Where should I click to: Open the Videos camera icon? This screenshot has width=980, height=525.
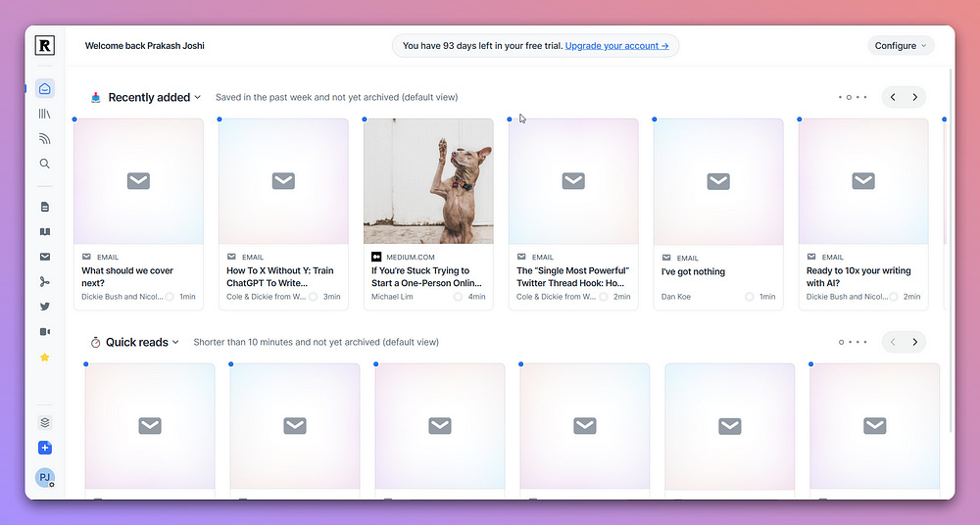(x=45, y=332)
